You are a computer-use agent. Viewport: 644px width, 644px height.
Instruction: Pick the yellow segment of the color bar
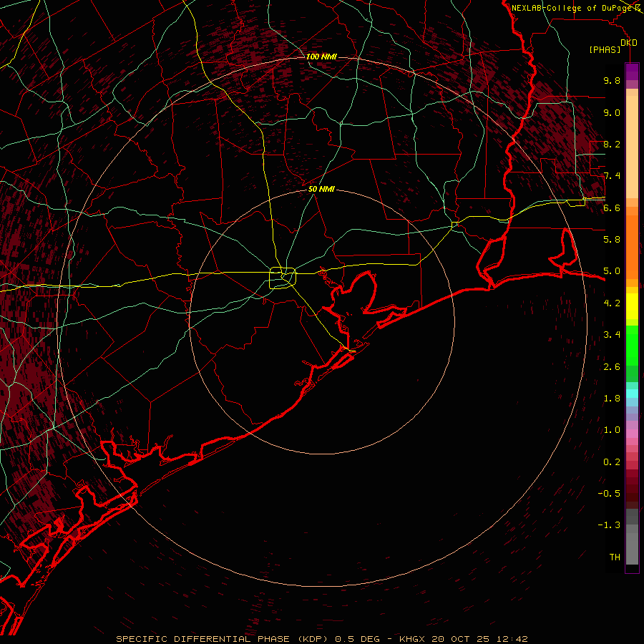(x=632, y=306)
